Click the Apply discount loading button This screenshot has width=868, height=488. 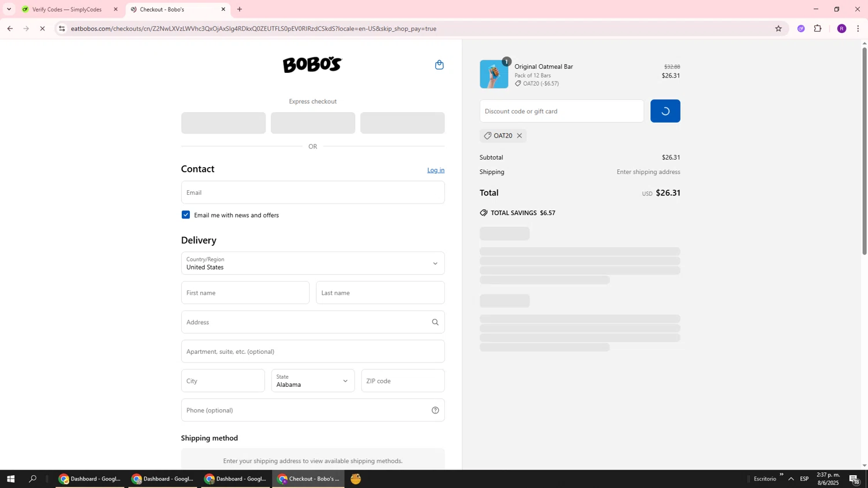pos(665,111)
